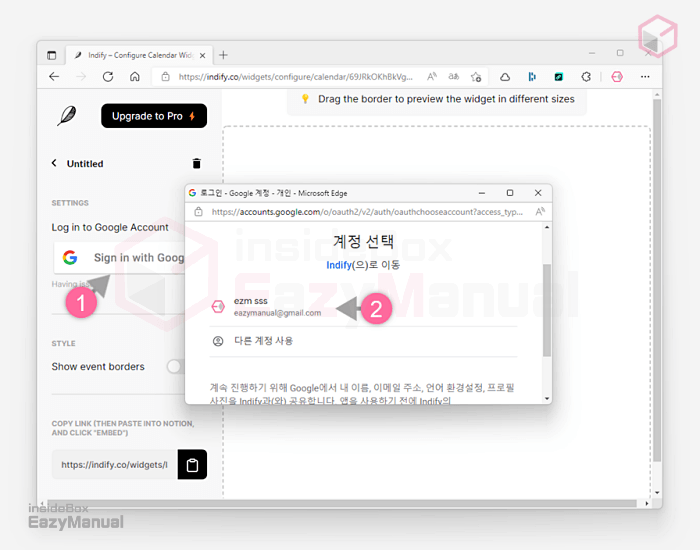Click the Indify link in popup
The width and height of the screenshot is (700, 550).
pyautogui.click(x=339, y=265)
